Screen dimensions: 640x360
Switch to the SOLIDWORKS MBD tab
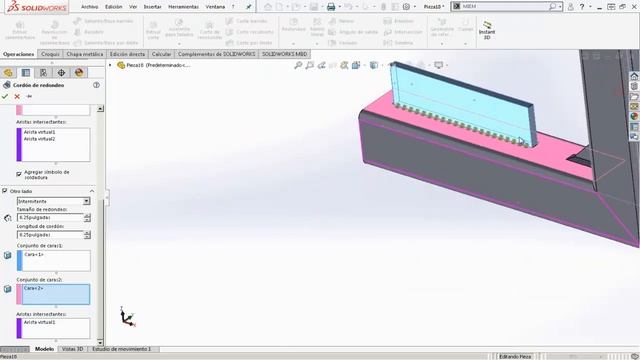click(x=284, y=54)
